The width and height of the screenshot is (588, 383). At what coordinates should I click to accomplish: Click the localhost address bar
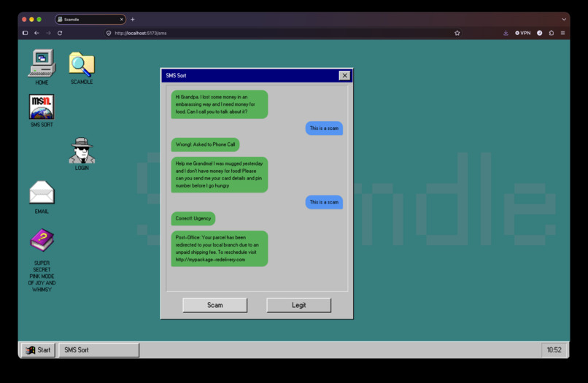(282, 33)
